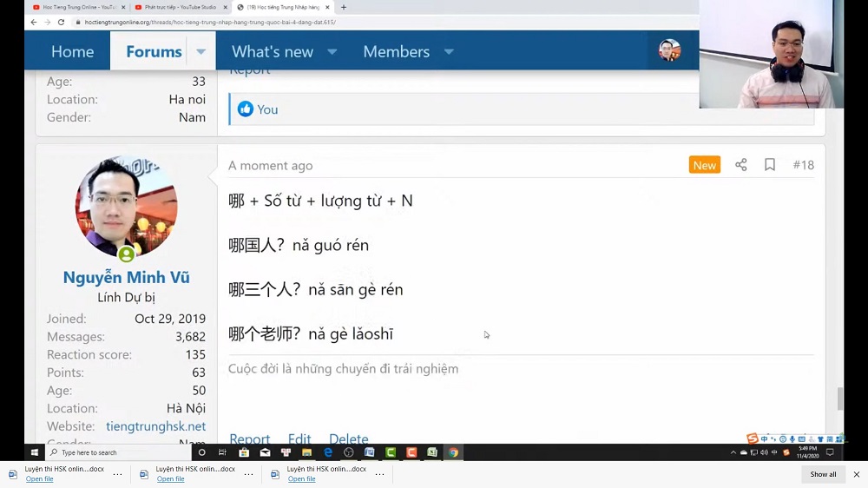The height and width of the screenshot is (488, 868).
Task: Open the Windows Start menu
Action: (x=35, y=452)
